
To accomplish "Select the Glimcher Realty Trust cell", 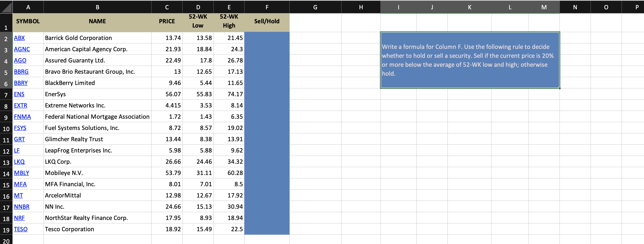I will pos(98,139).
